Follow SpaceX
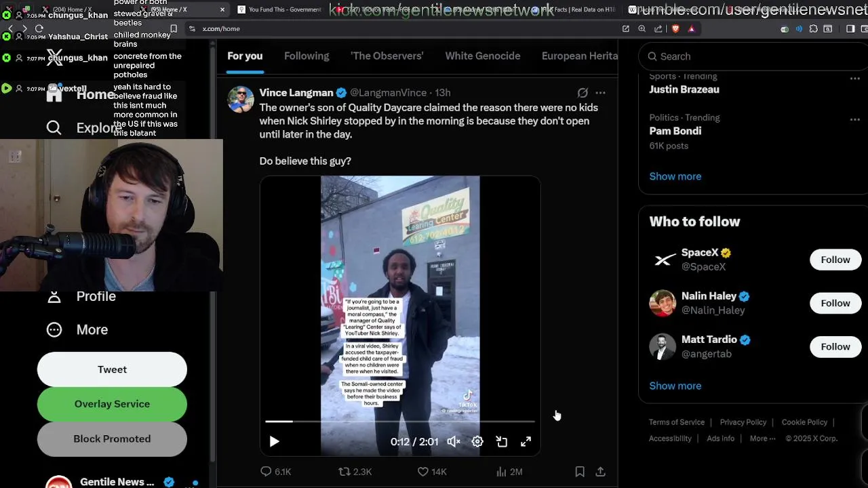868x488 pixels. 835,260
